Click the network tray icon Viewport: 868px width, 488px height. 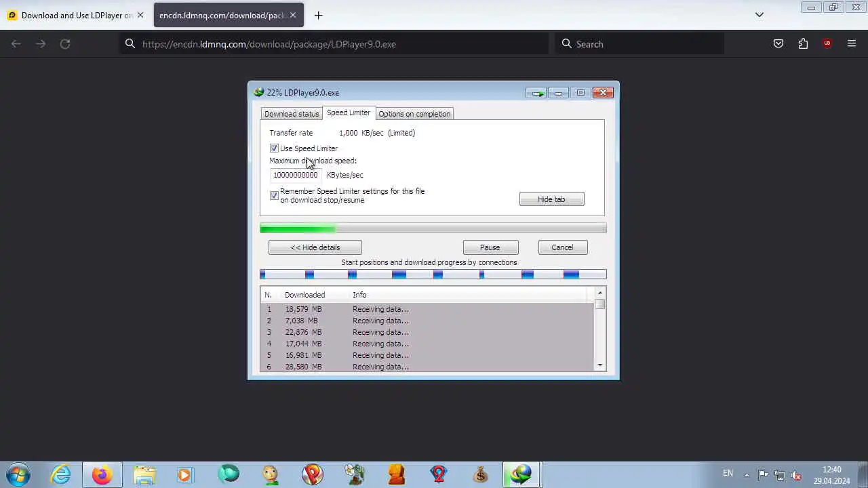coord(780,475)
